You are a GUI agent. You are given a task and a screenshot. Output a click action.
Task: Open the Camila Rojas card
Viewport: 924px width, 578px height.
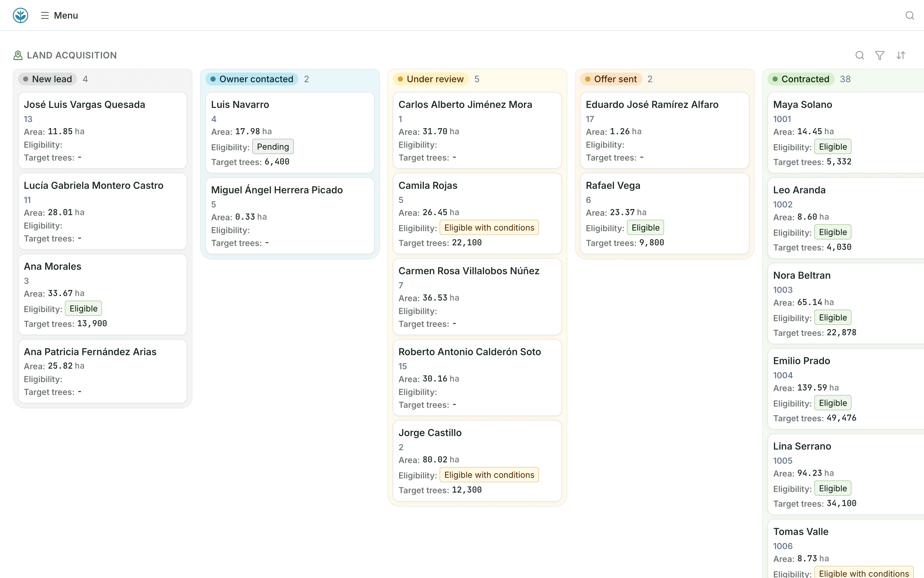(477, 214)
